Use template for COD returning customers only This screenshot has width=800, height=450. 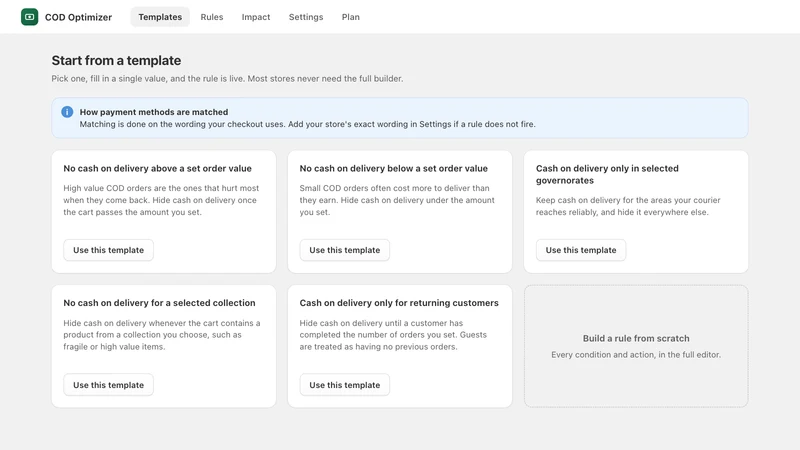click(x=344, y=385)
